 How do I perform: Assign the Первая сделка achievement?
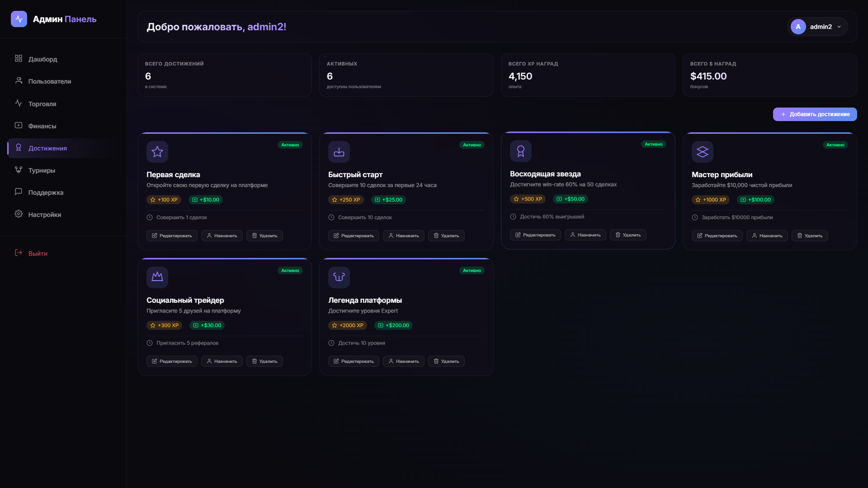click(x=222, y=236)
